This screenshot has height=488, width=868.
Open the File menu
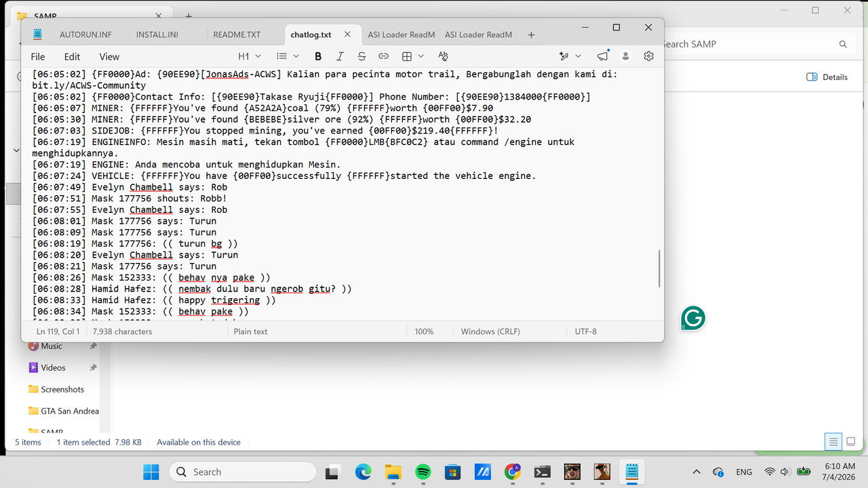tap(38, 57)
